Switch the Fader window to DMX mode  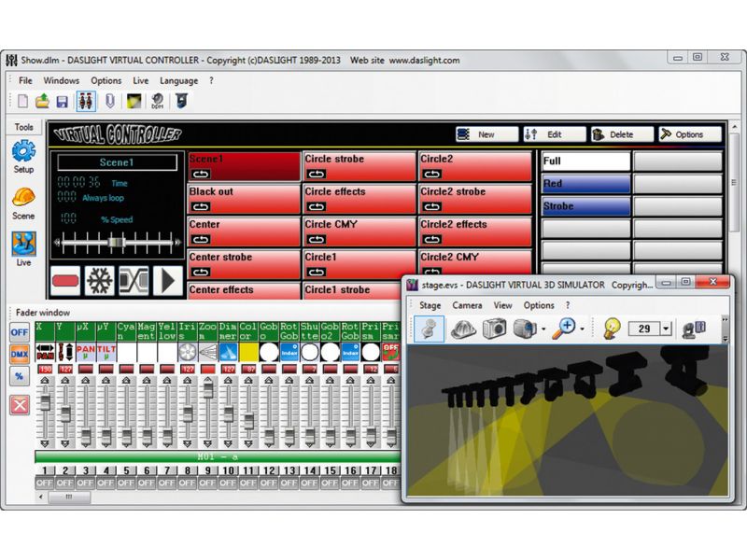[x=20, y=355]
